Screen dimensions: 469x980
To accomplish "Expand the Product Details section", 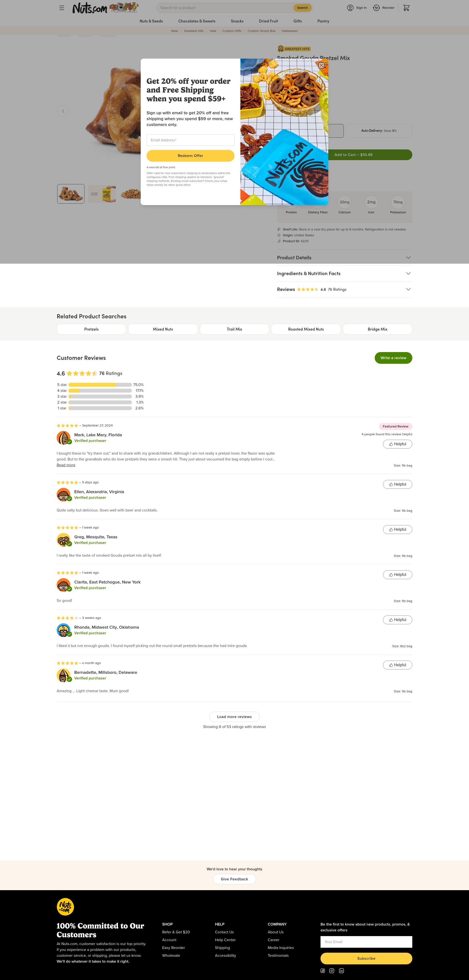I will [344, 258].
